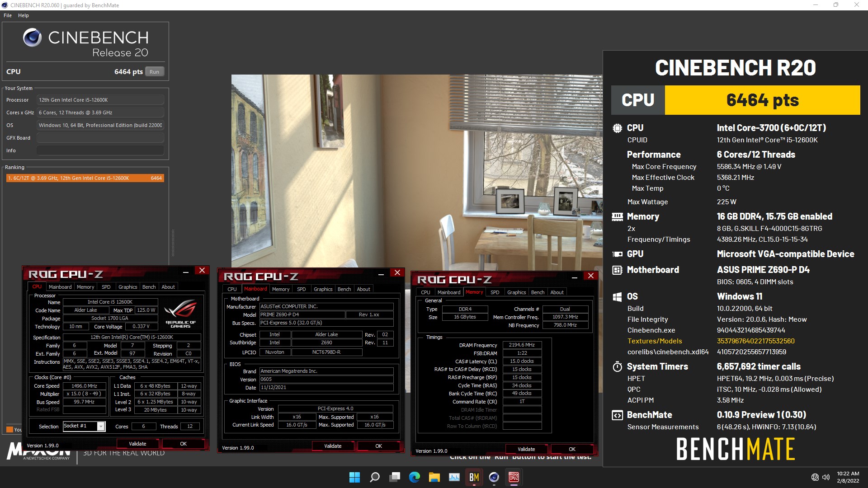Open the Socket #1 selection dropdown
The width and height of the screenshot is (868, 488).
tap(101, 426)
